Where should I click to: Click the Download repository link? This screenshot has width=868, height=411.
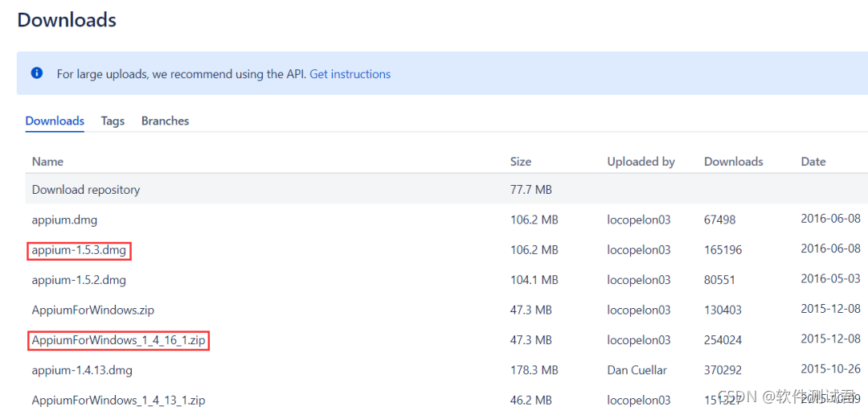point(86,190)
